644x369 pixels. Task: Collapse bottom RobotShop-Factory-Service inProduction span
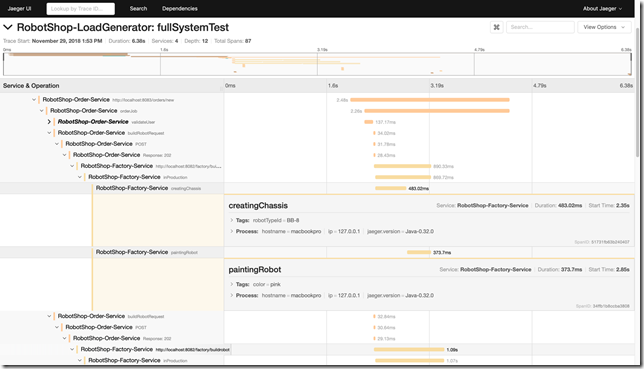[80, 360]
